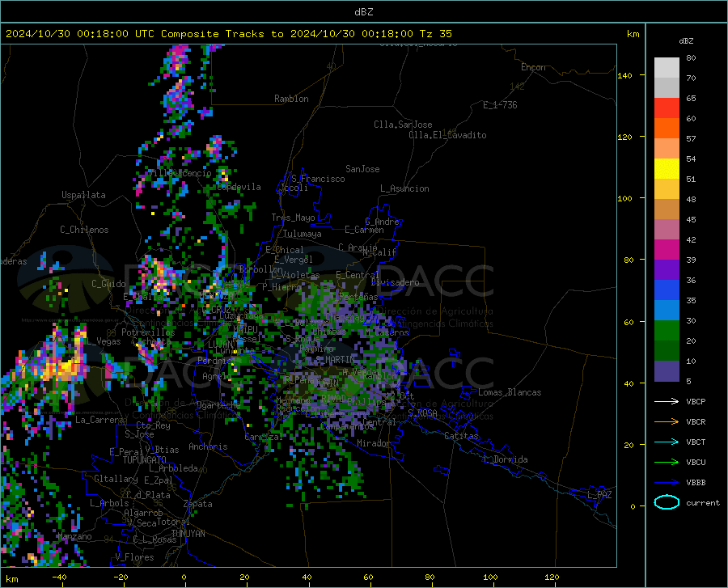Click the UTC Composite Tracks timestamp header
This screenshot has width=728, height=588.
[228, 34]
